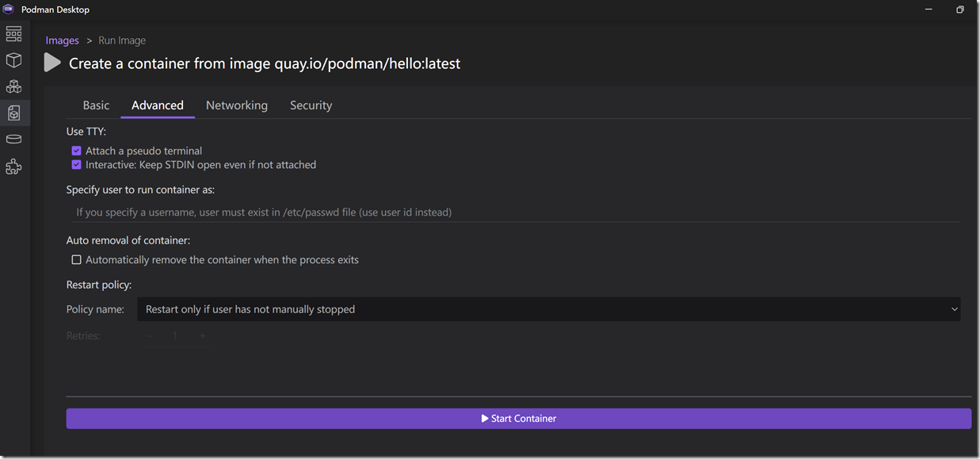The height and width of the screenshot is (459, 980).
Task: Increase Retries with the plus button
Action: point(202,336)
